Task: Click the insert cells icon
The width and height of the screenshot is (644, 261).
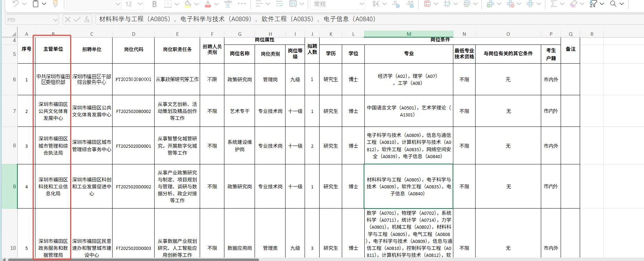Action: pyautogui.click(x=490, y=4)
